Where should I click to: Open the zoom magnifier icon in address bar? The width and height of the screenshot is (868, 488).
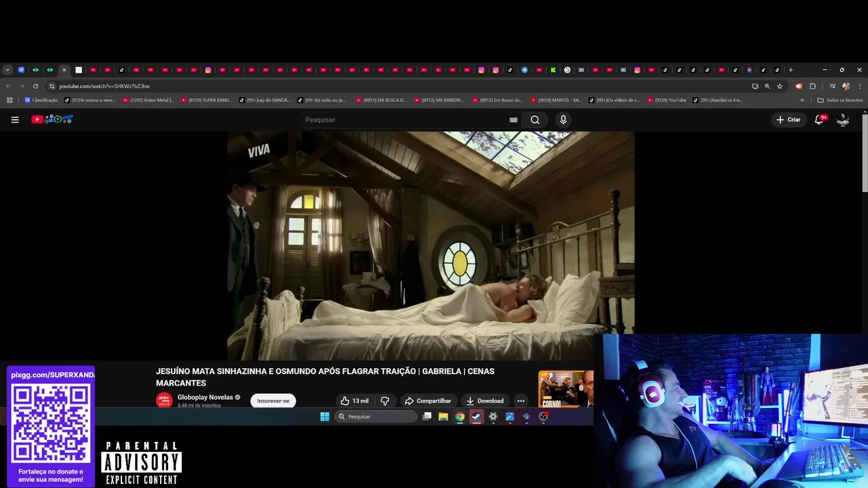767,86
